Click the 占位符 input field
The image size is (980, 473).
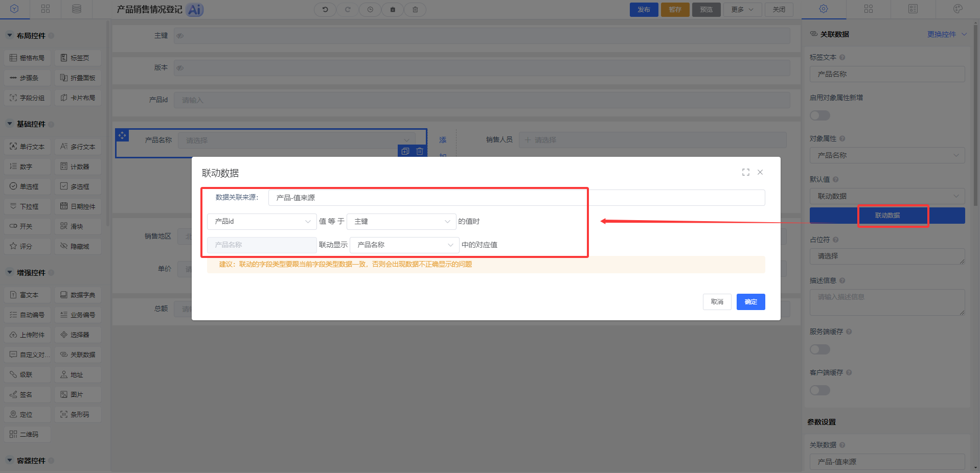(x=887, y=256)
